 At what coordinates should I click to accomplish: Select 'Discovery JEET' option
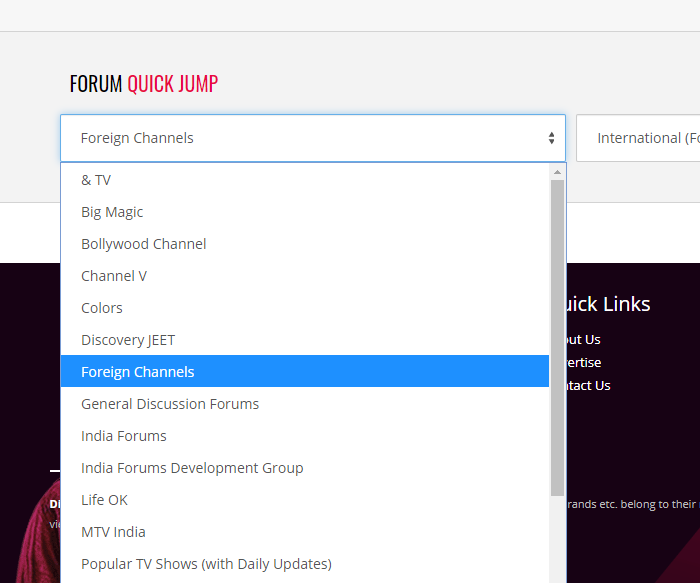tap(305, 340)
